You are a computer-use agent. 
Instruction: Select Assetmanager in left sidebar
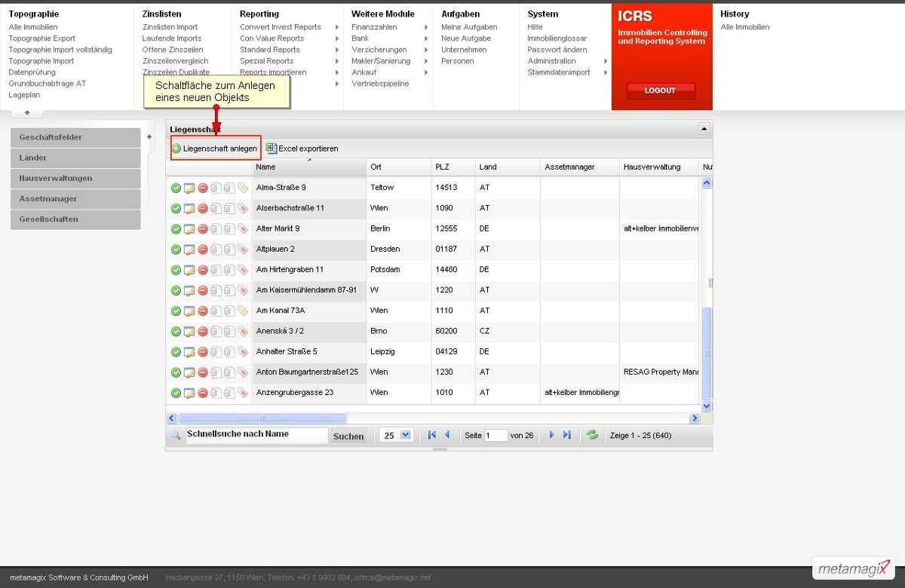(75, 199)
